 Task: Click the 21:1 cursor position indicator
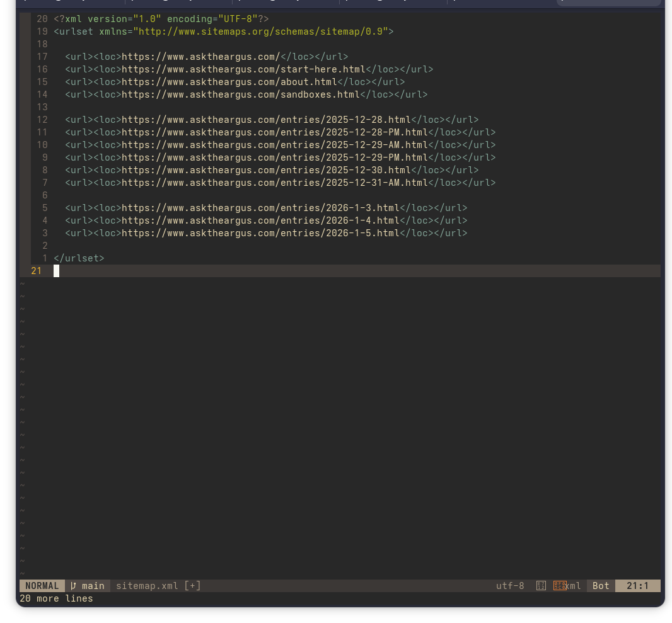(637, 586)
